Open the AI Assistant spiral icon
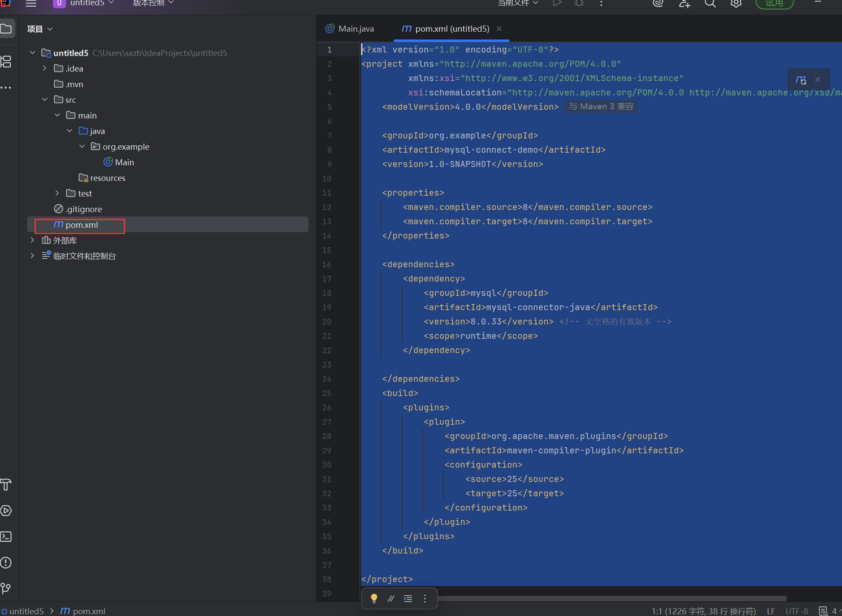 pyautogui.click(x=658, y=3)
